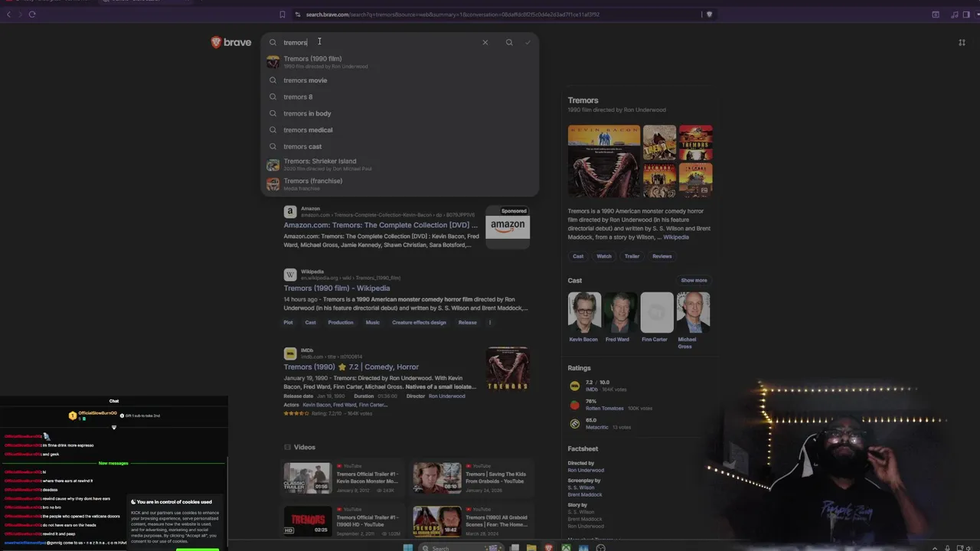Click the Brave shields icon in the address bar
Screen dimensions: 980x551
click(709, 14)
